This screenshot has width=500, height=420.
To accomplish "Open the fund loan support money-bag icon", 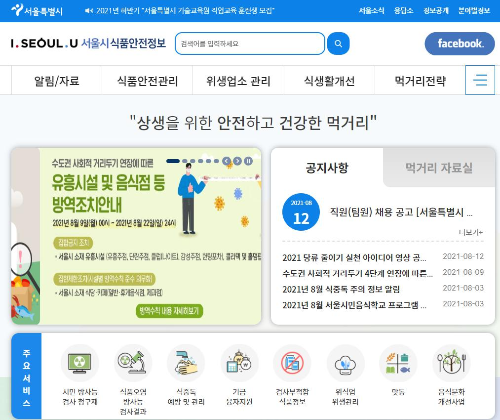I will (x=239, y=363).
